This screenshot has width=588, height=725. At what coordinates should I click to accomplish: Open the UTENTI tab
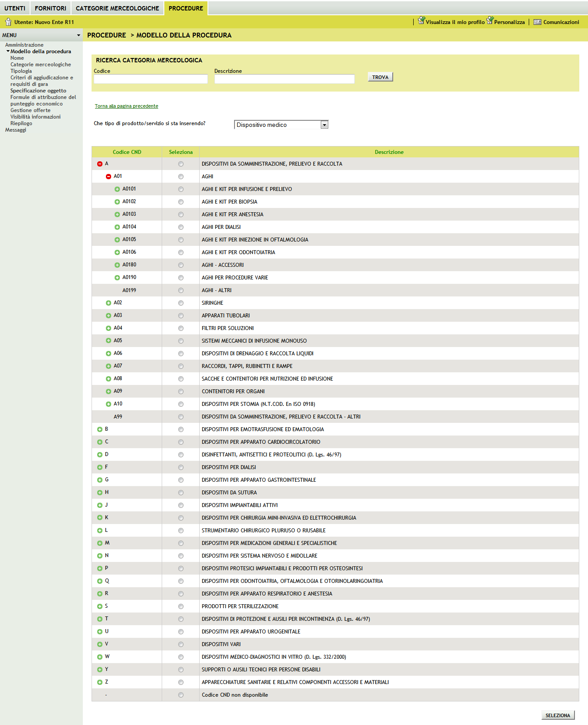[x=15, y=8]
